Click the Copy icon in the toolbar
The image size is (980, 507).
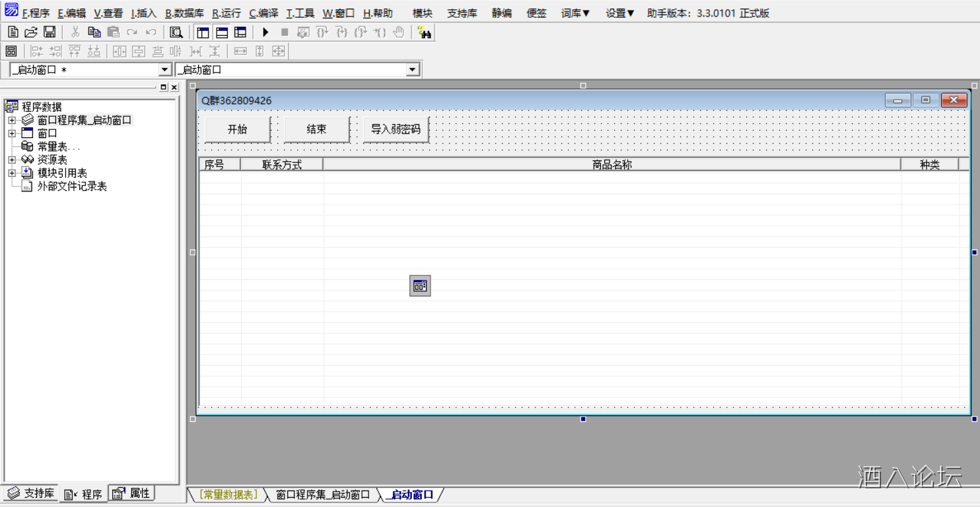coord(94,32)
